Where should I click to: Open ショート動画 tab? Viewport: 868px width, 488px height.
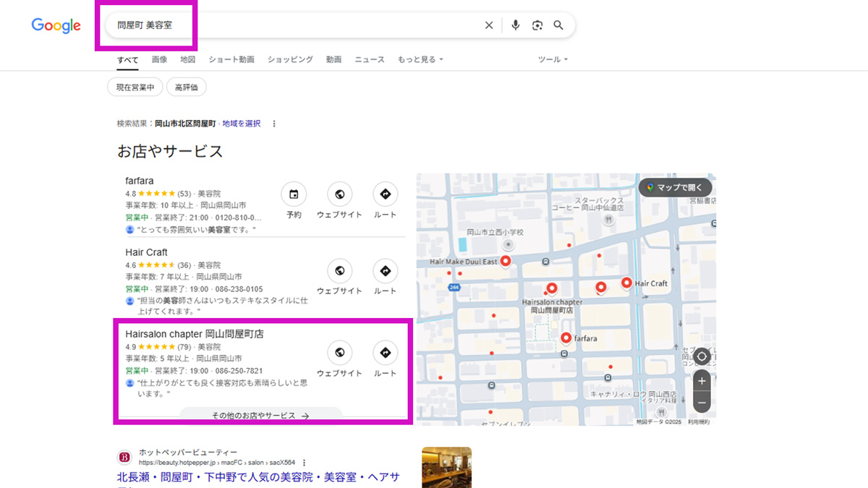pyautogui.click(x=231, y=59)
